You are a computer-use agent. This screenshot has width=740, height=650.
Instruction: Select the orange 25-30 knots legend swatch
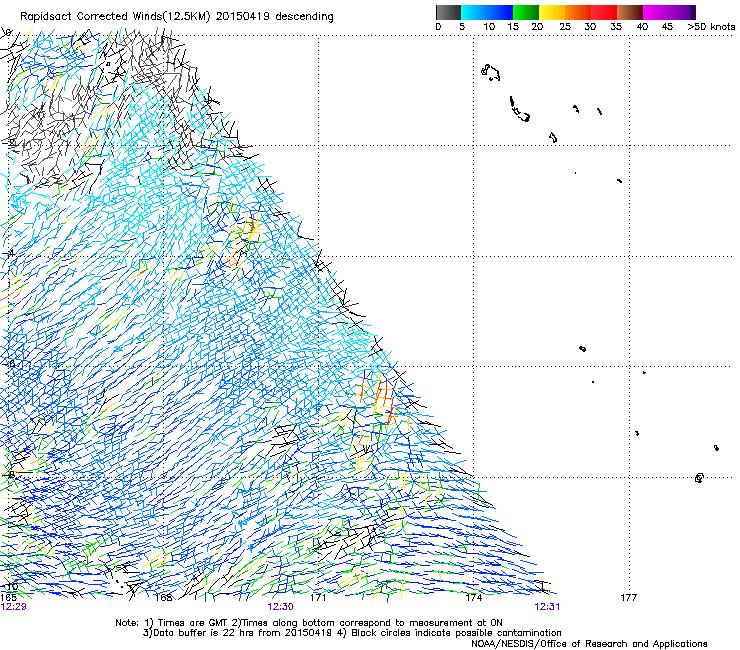tap(578, 12)
